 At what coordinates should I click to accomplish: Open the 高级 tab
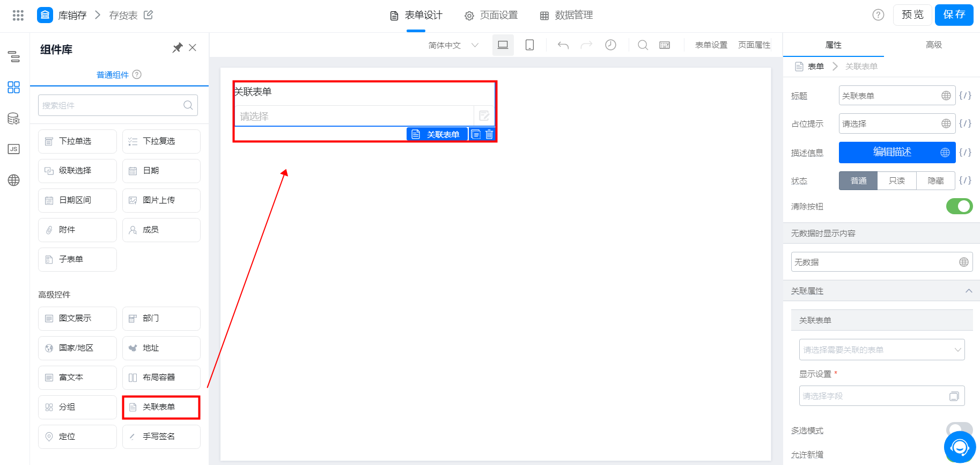pos(934,45)
